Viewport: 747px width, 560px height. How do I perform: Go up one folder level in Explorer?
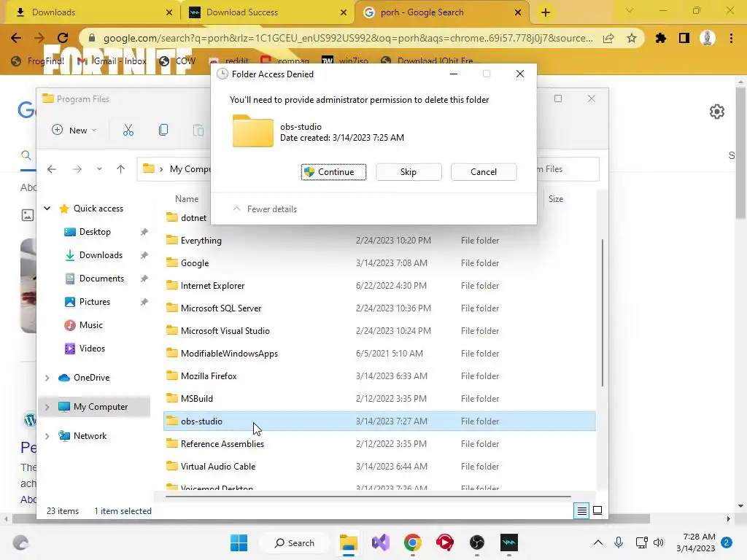click(x=120, y=169)
